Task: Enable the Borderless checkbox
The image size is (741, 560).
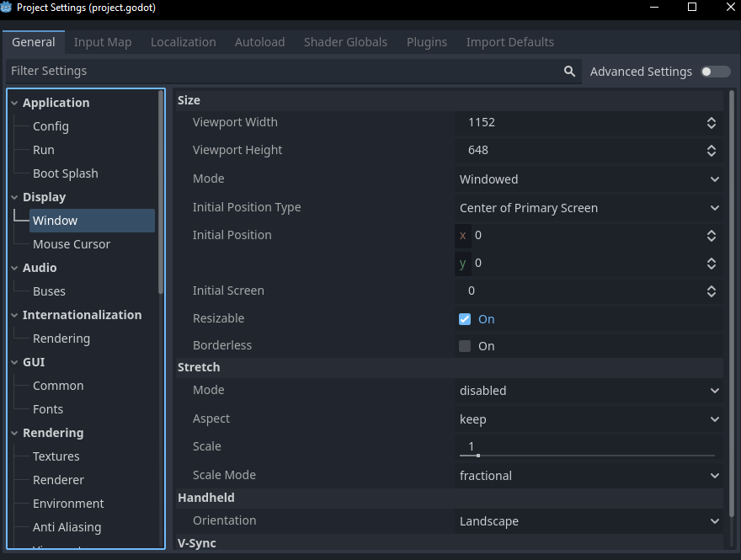Action: pos(465,345)
